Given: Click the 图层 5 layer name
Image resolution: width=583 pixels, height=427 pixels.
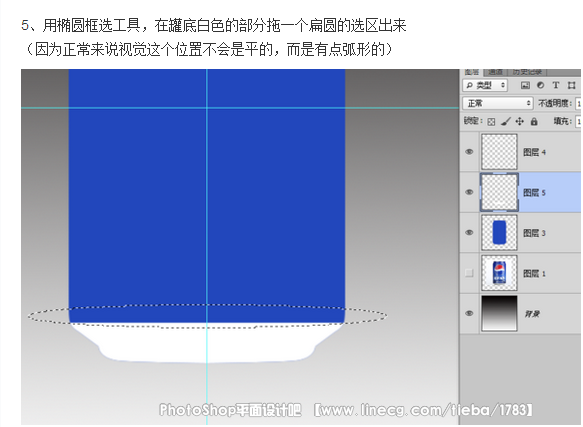Looking at the screenshot, I should pos(534,193).
